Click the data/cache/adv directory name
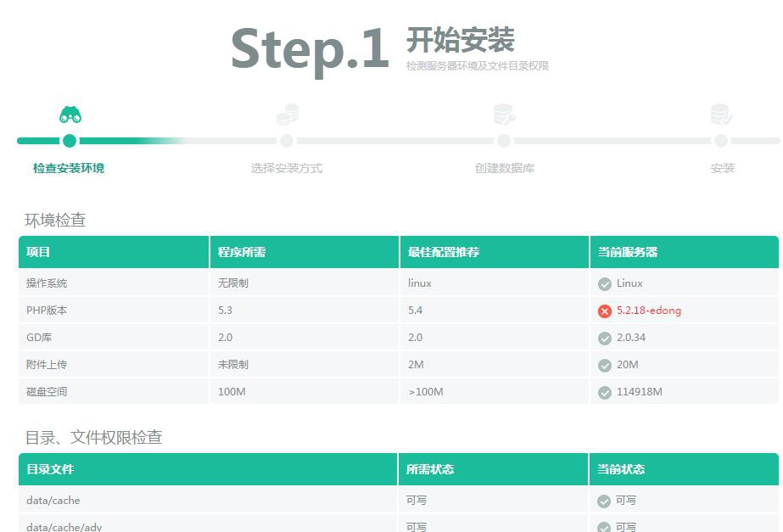The height and width of the screenshot is (532, 783). [x=64, y=527]
